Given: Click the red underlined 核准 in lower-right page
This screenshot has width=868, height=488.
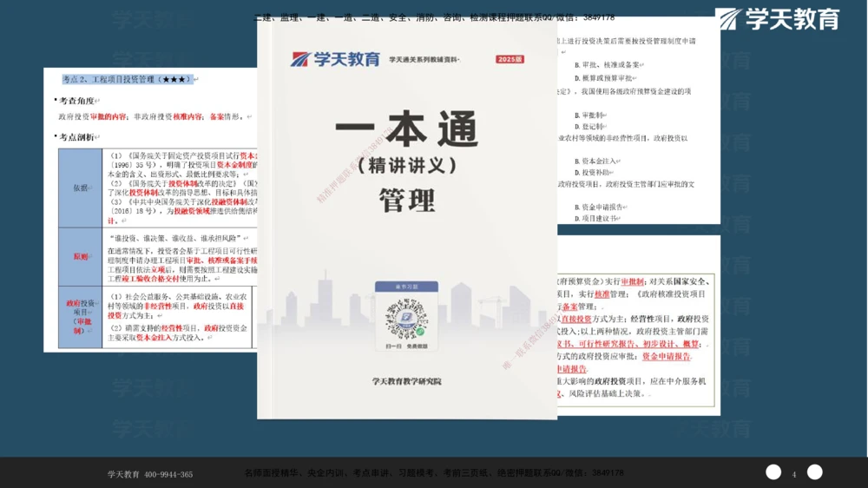Looking at the screenshot, I should [602, 294].
